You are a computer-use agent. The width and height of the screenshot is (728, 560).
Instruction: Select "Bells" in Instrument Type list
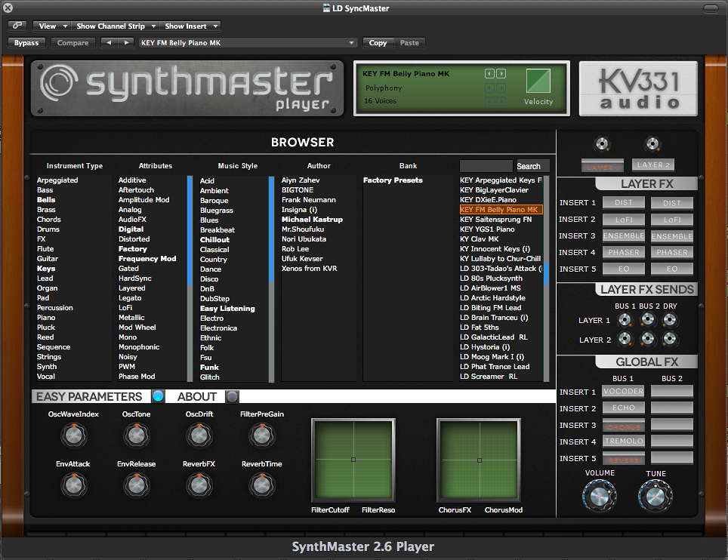click(x=46, y=199)
